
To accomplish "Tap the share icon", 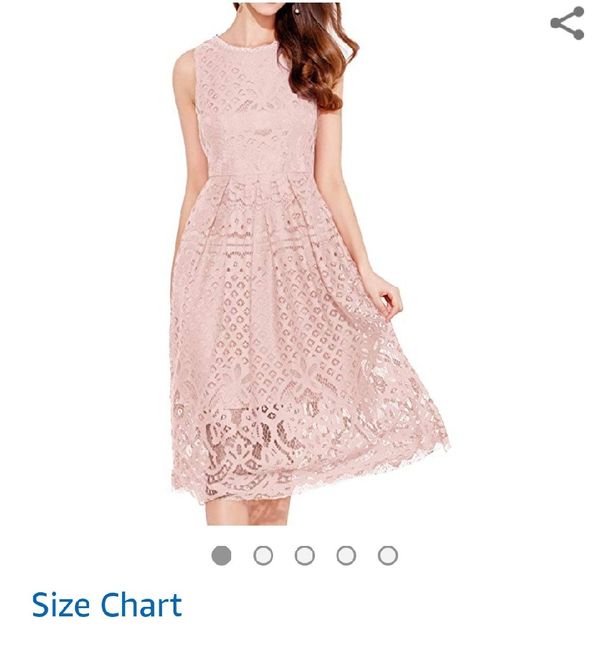I will (x=567, y=23).
